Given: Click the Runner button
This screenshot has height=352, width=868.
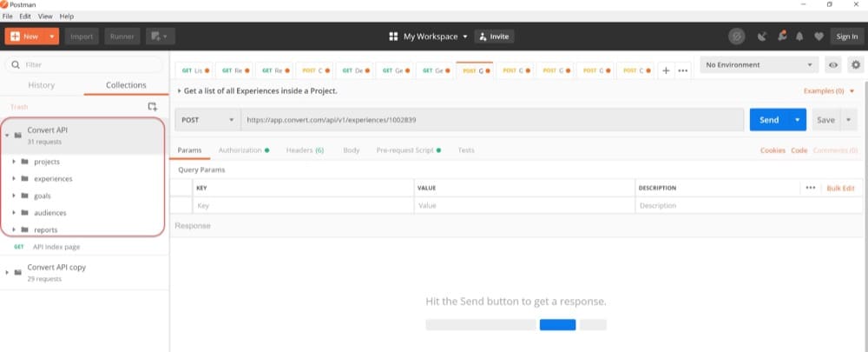Looking at the screenshot, I should (x=122, y=37).
